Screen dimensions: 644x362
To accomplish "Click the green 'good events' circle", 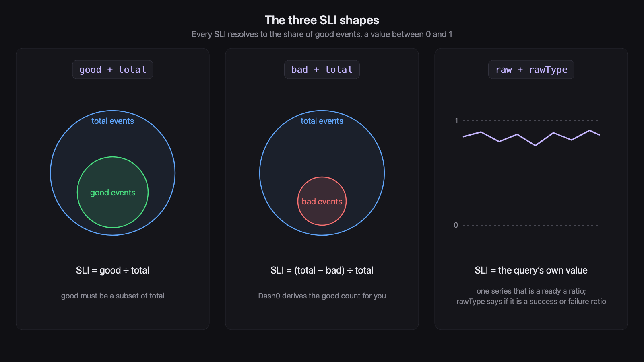I will coord(113,192).
